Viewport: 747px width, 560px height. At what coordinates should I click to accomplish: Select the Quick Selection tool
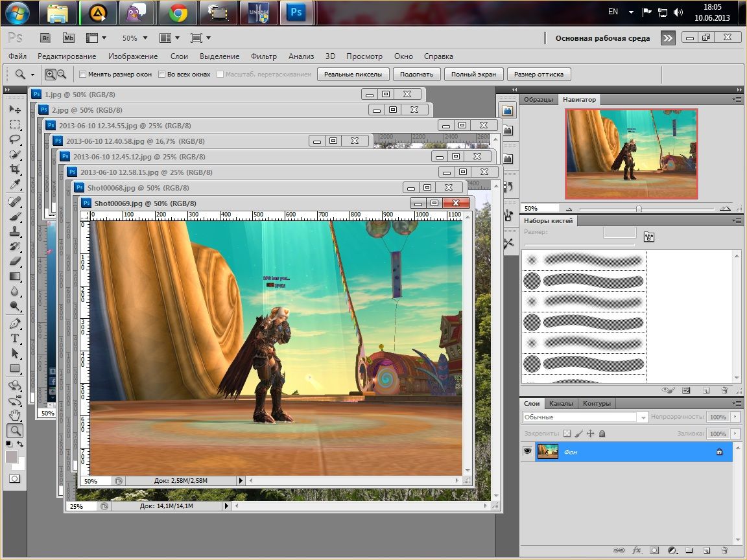click(15, 154)
